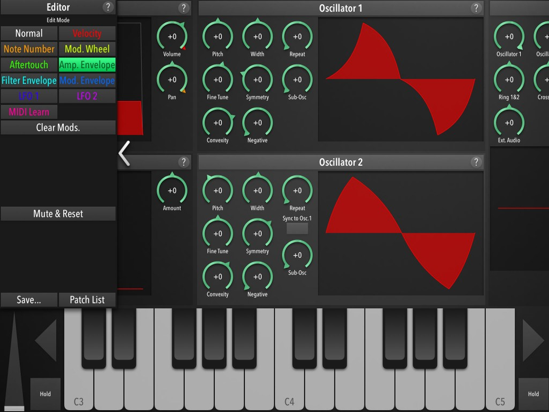Image resolution: width=549 pixels, height=412 pixels.
Task: Toggle the Sync to Osc.1 switch
Action: [297, 229]
